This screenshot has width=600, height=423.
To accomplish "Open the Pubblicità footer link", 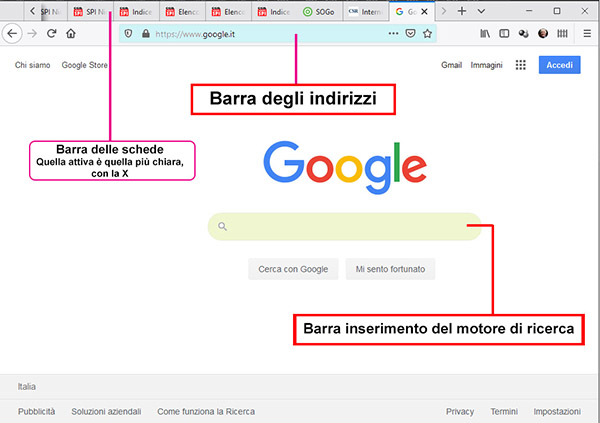I will coord(36,412).
